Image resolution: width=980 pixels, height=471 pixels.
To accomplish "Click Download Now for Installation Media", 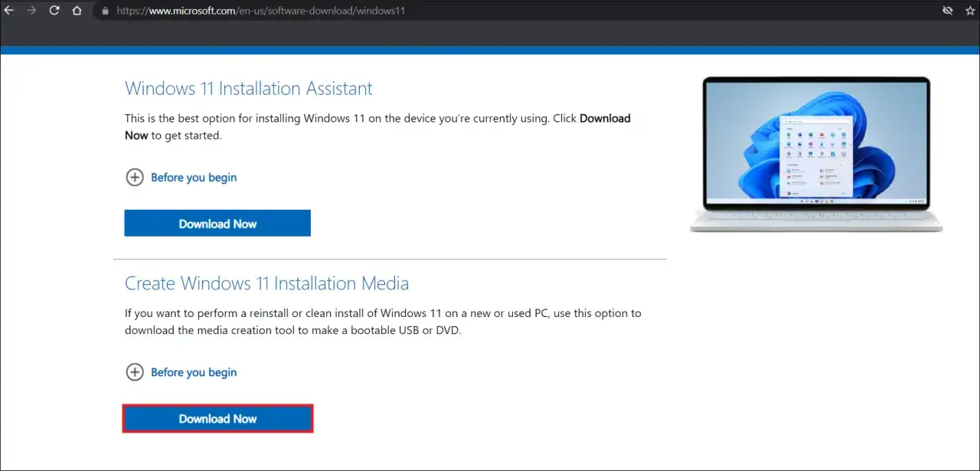I will 217,418.
